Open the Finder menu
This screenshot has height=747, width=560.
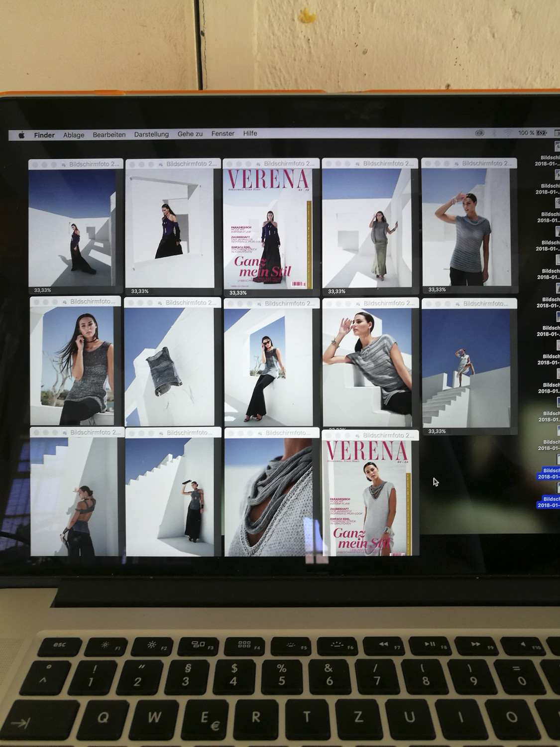[x=44, y=135]
